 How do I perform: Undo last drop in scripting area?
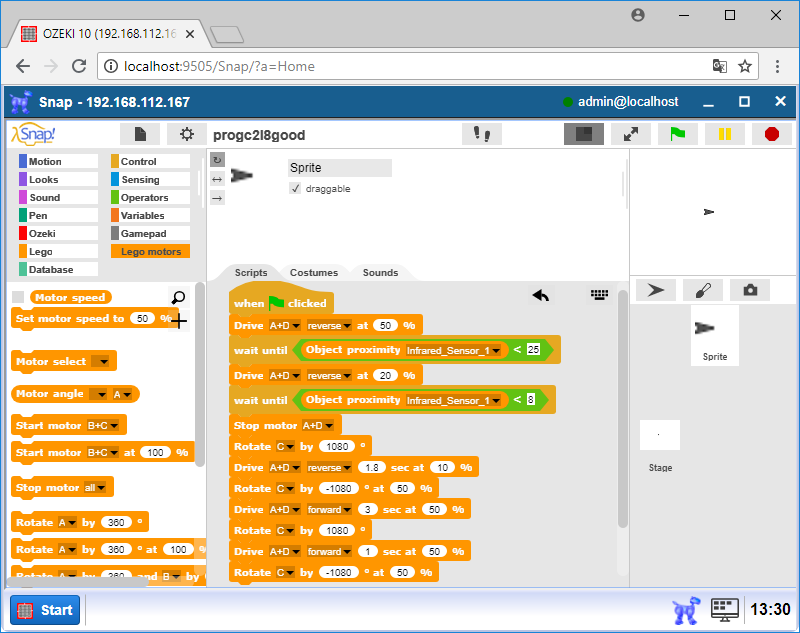(x=541, y=295)
